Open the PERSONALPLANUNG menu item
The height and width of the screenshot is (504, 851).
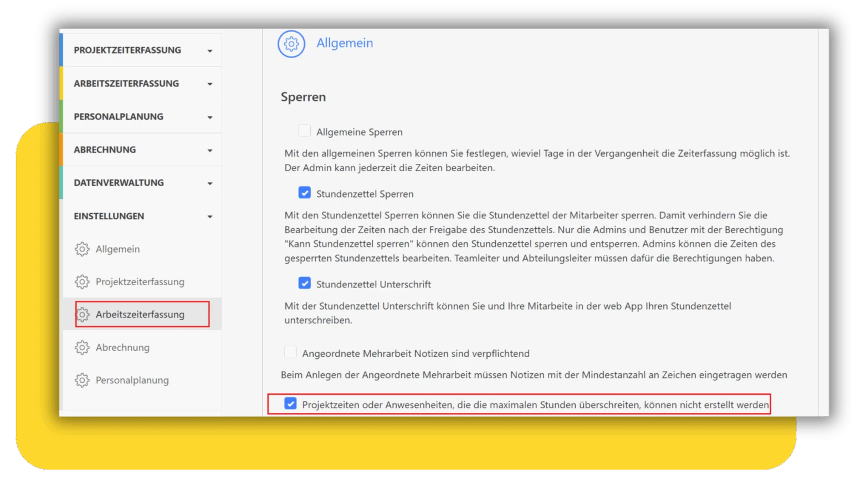119,116
